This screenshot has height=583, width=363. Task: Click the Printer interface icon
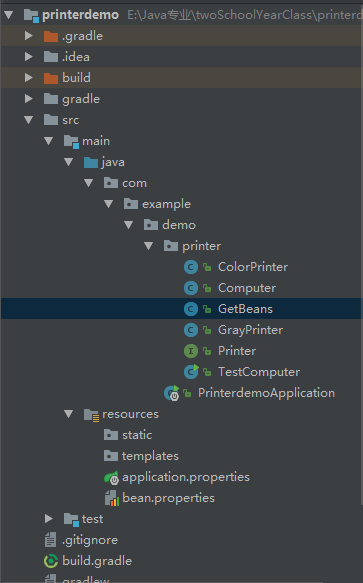[191, 351]
